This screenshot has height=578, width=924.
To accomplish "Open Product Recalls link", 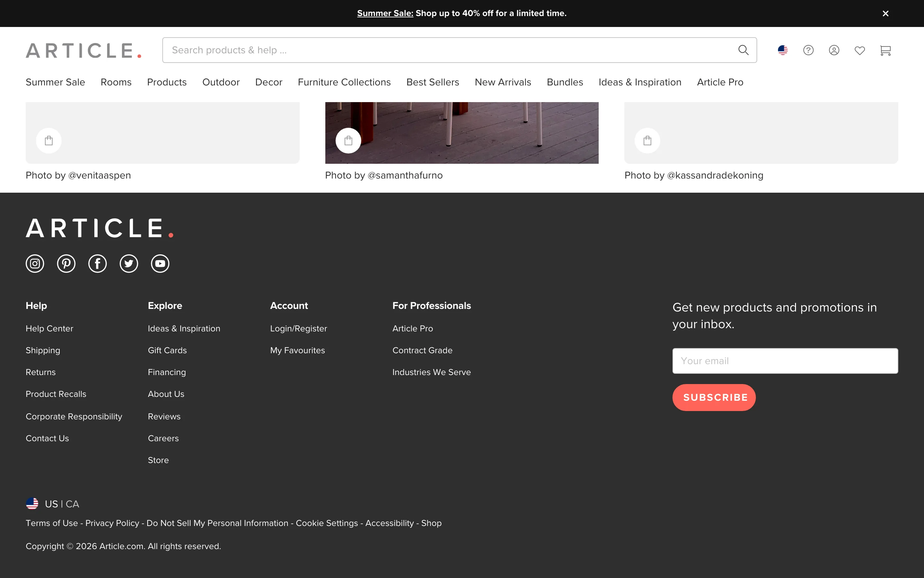I will pos(56,394).
